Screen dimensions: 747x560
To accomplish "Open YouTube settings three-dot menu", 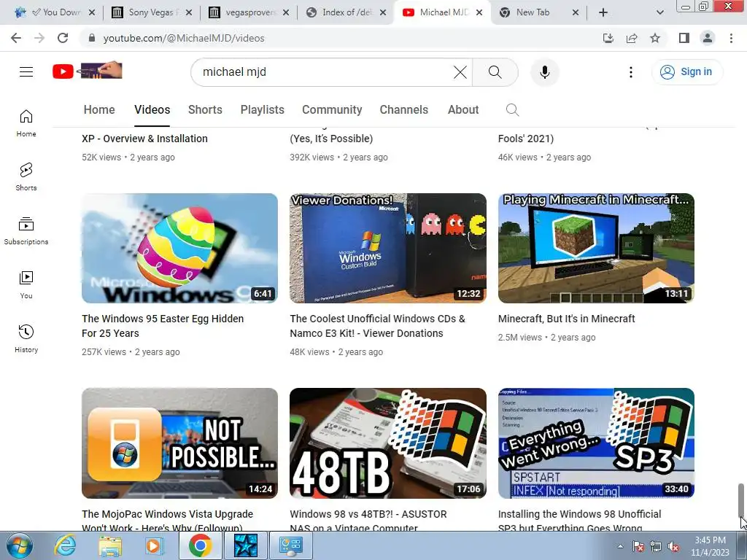I will click(631, 72).
